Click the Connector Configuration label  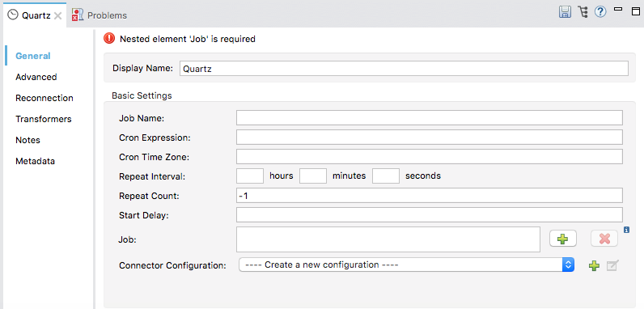point(172,265)
